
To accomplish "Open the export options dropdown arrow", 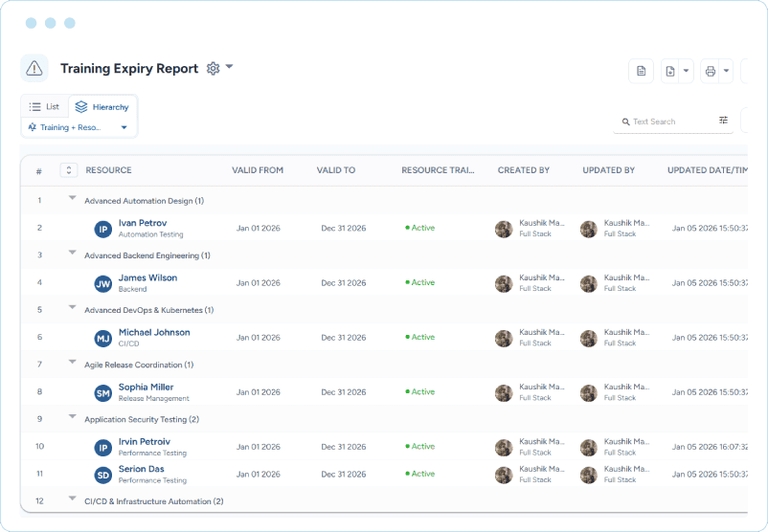I will [687, 71].
